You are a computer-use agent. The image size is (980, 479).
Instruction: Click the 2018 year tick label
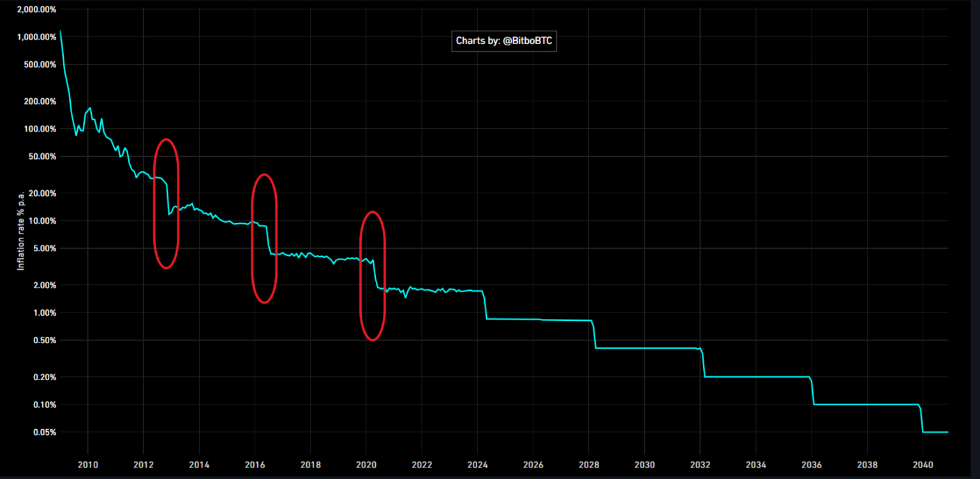tap(310, 464)
